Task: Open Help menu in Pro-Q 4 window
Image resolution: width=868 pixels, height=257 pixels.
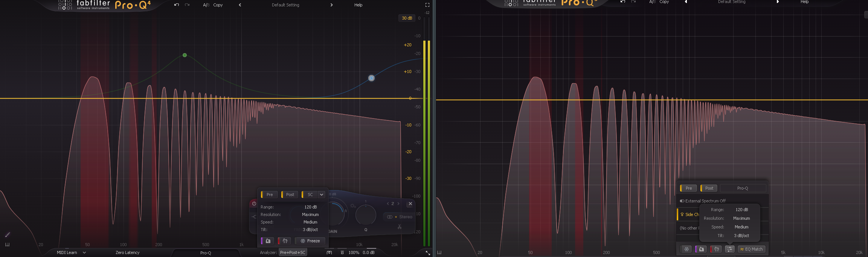Action: pos(358,5)
